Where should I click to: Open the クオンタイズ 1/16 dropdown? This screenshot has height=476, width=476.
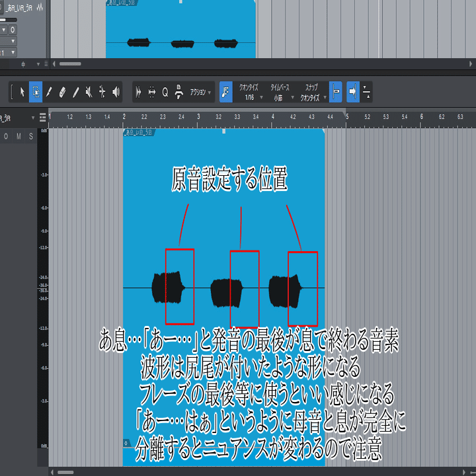click(251, 92)
